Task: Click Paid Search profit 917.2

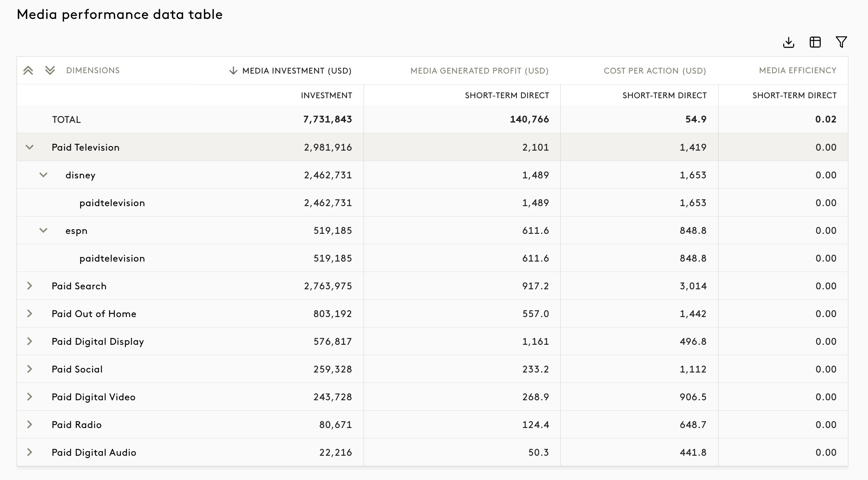Action: [535, 286]
